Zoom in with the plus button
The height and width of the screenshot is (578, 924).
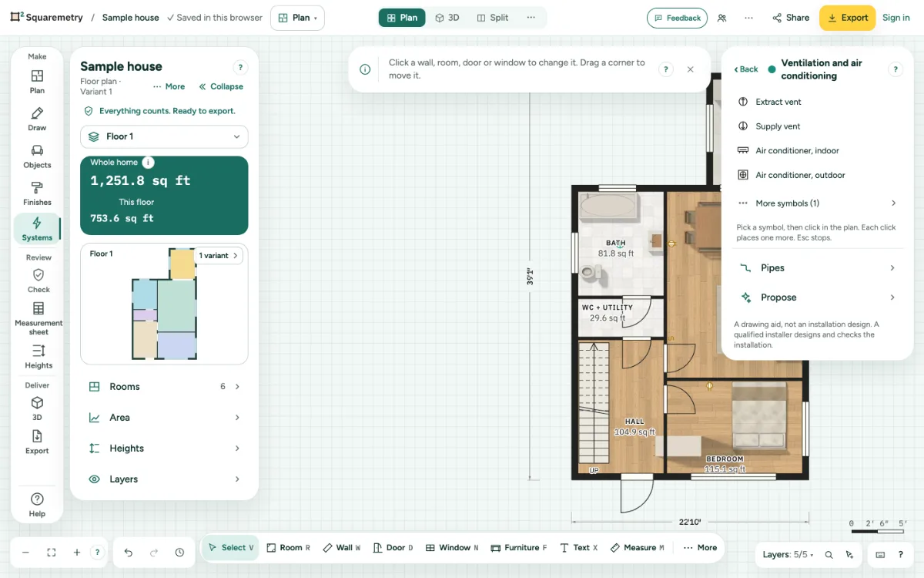[77, 552]
